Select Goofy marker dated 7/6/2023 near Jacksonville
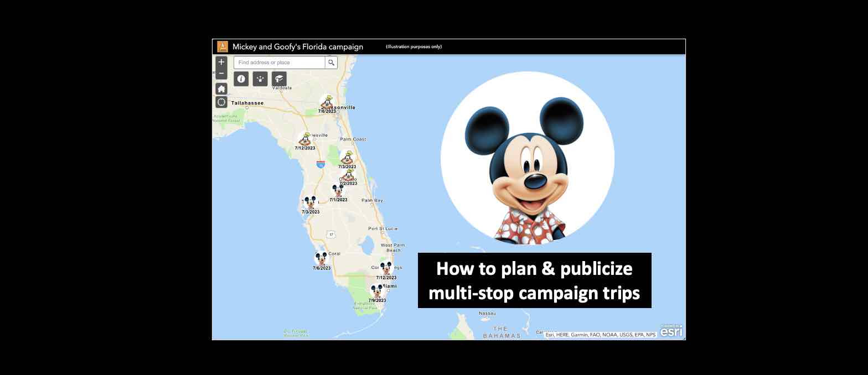 (327, 102)
